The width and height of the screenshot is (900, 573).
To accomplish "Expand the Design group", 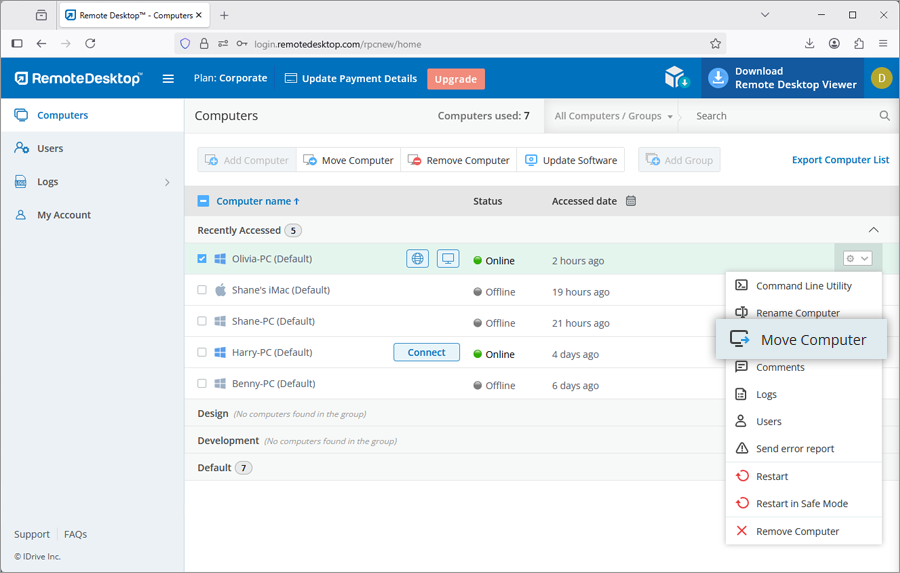I will coord(213,413).
